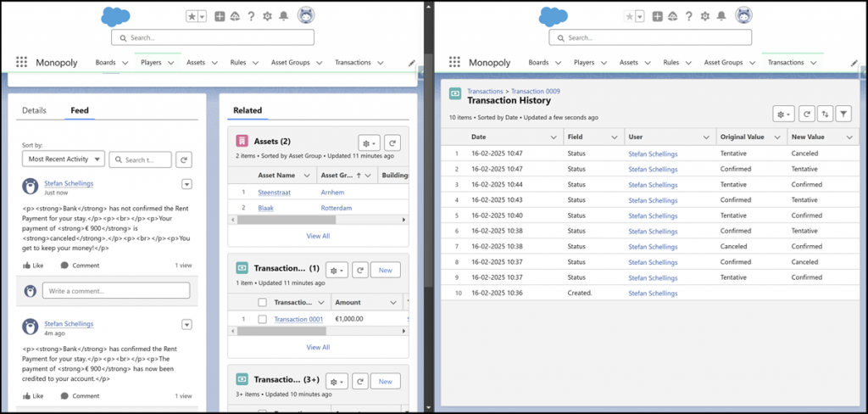The height and width of the screenshot is (414, 868).
Task: Open App Launcher in left Monopoly window
Action: coord(21,62)
